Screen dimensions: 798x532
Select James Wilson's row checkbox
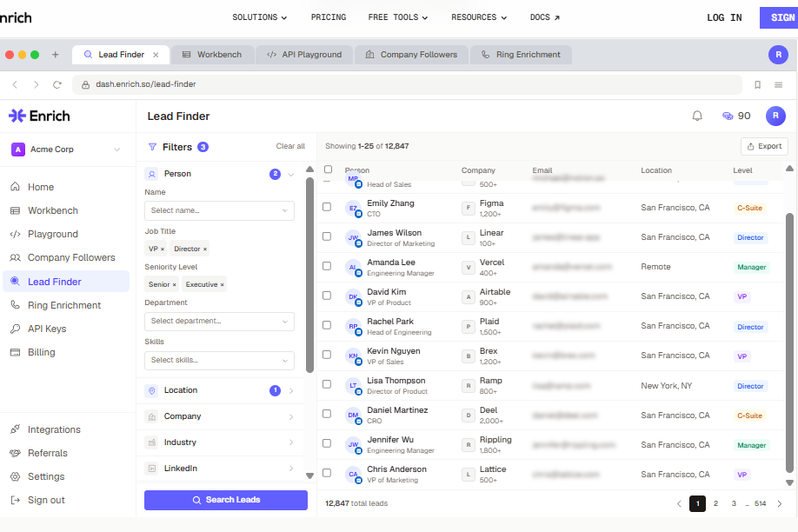point(327,236)
